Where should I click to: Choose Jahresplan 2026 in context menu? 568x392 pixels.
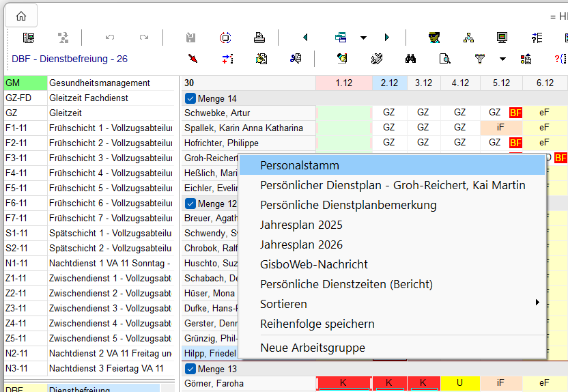[x=301, y=244]
